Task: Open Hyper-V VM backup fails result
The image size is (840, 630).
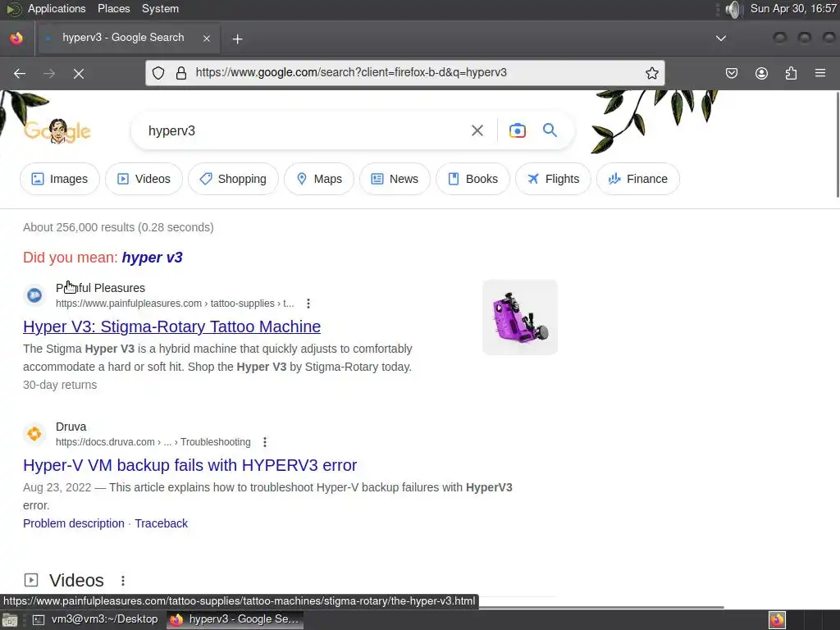Action: [189, 465]
